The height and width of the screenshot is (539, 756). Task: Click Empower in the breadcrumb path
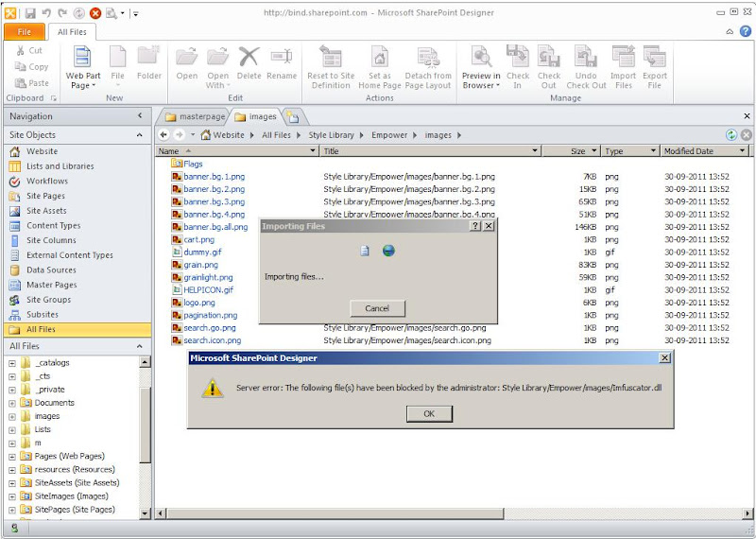tap(389, 135)
